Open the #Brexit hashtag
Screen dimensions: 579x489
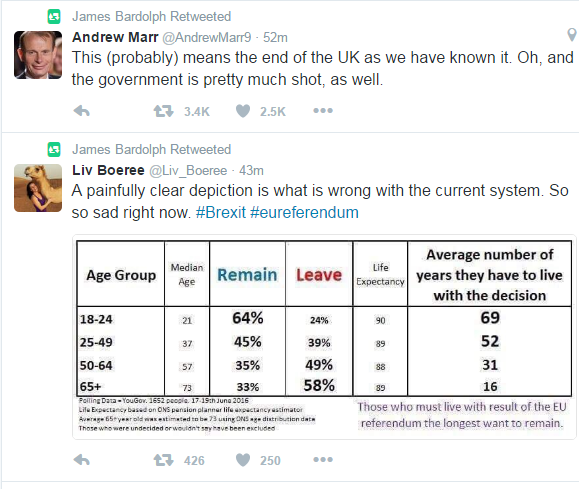pyautogui.click(x=220, y=213)
